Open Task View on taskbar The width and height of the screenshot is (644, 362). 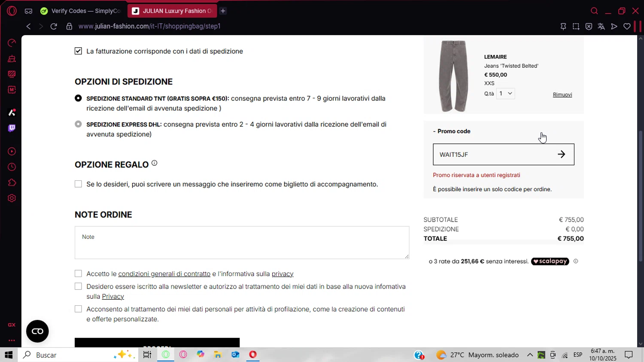pyautogui.click(x=147, y=355)
